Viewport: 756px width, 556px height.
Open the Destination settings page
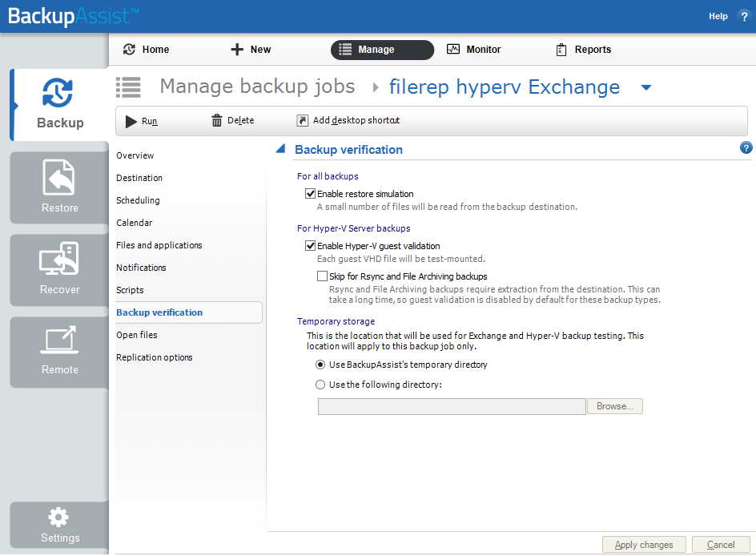139,178
